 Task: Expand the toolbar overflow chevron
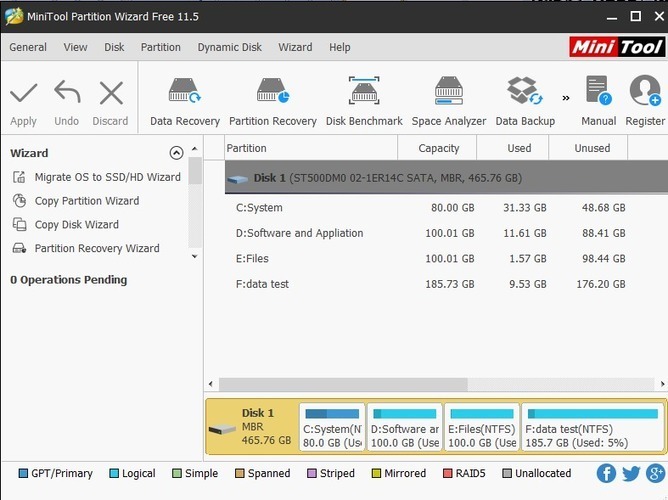566,98
